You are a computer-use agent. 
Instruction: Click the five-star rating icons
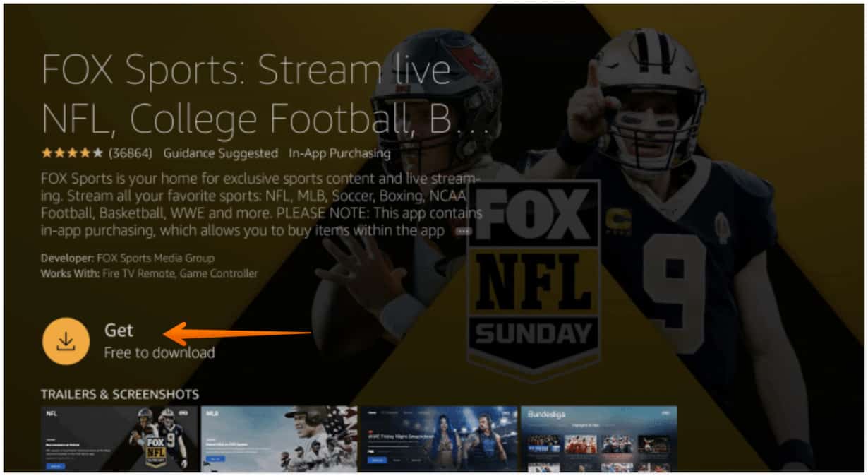pos(72,153)
